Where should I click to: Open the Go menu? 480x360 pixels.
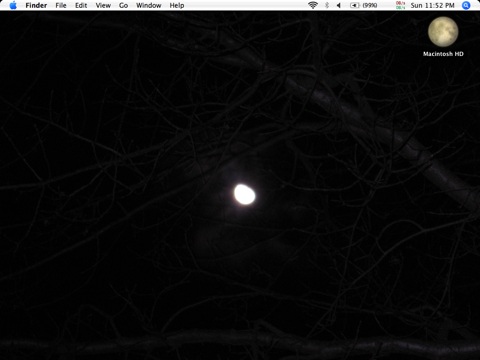tap(123, 5)
